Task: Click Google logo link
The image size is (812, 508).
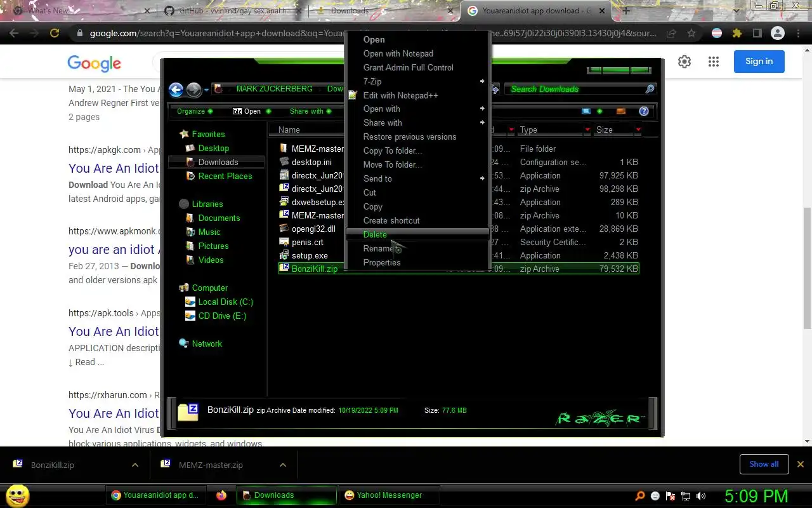Action: point(94,63)
